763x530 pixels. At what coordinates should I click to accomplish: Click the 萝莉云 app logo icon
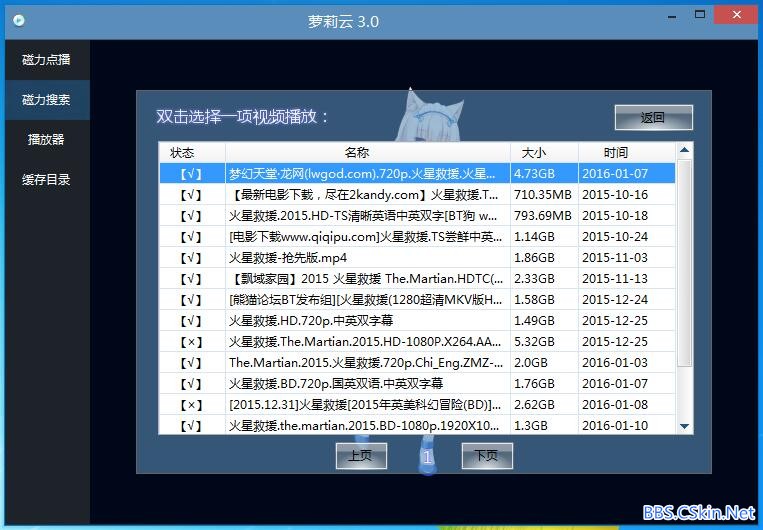click(x=19, y=20)
